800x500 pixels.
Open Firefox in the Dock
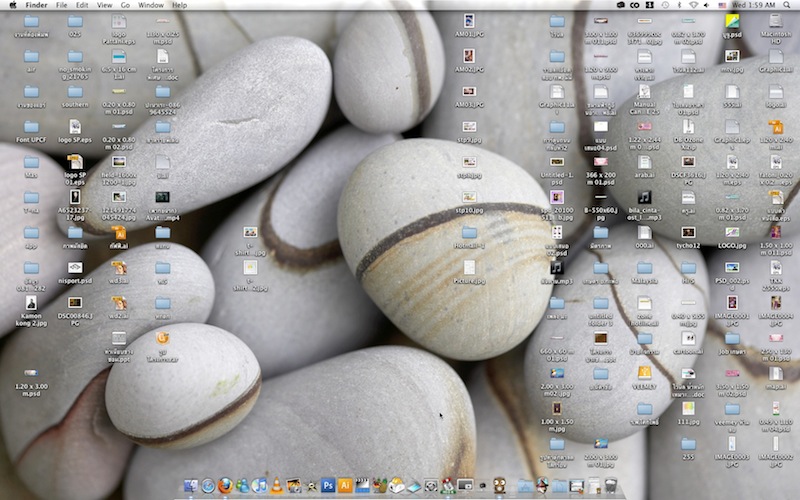click(x=226, y=486)
